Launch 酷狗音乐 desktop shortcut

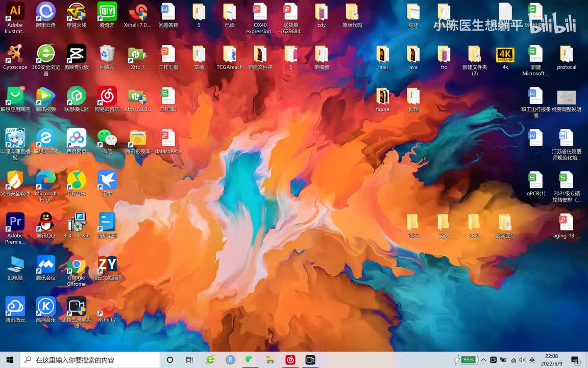click(46, 309)
